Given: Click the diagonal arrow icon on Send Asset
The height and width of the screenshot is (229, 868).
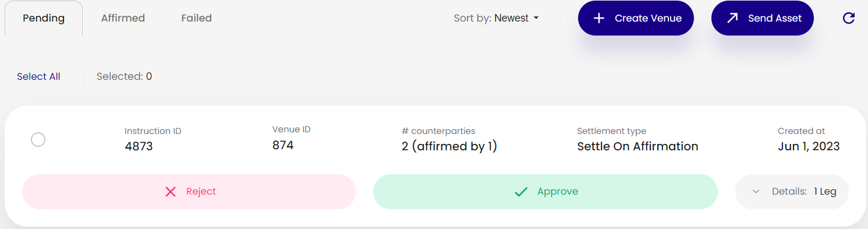Looking at the screenshot, I should [x=732, y=18].
